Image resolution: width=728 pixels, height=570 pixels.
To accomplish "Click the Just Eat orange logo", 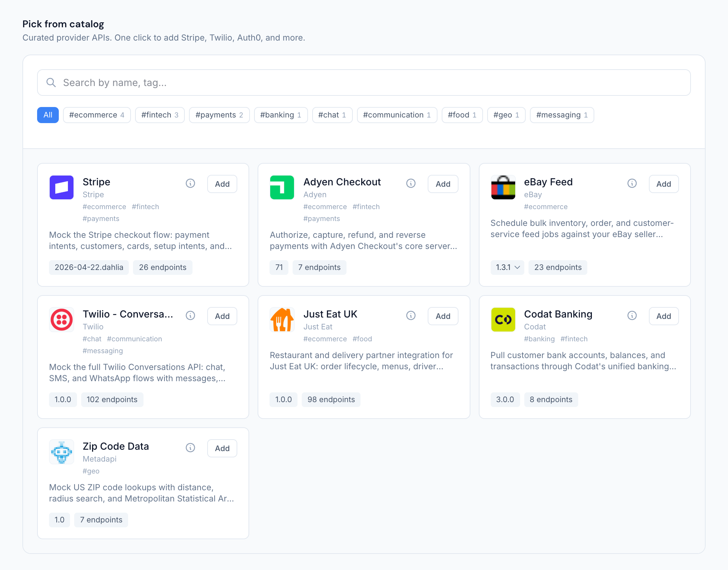I will pos(282,320).
